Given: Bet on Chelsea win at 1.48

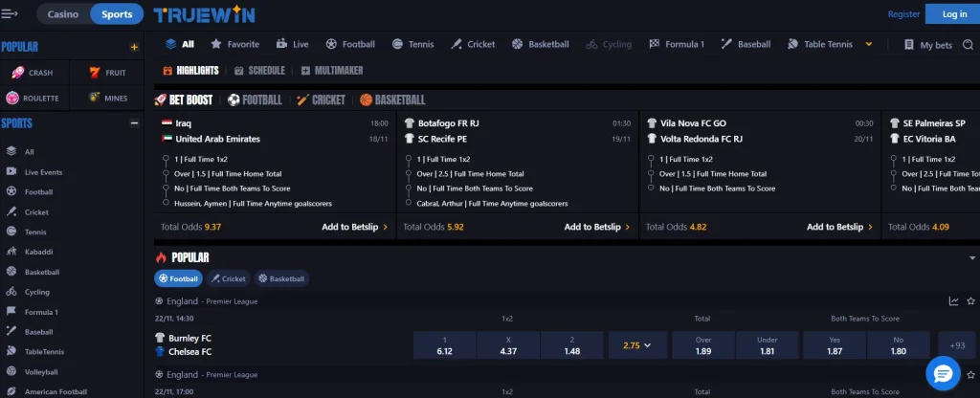Looking at the screenshot, I should [572, 344].
